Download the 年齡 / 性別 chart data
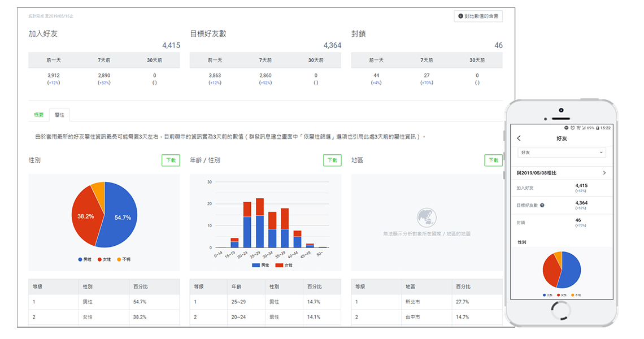 [332, 160]
